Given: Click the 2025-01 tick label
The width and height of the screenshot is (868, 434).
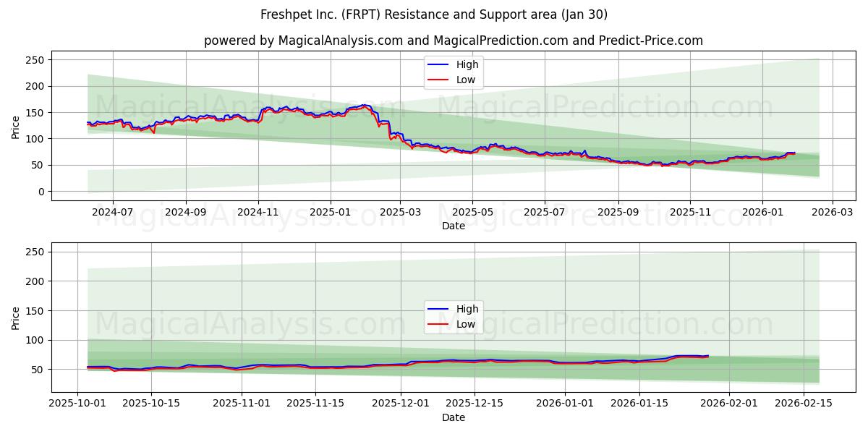Looking at the screenshot, I should pyautogui.click(x=331, y=212).
